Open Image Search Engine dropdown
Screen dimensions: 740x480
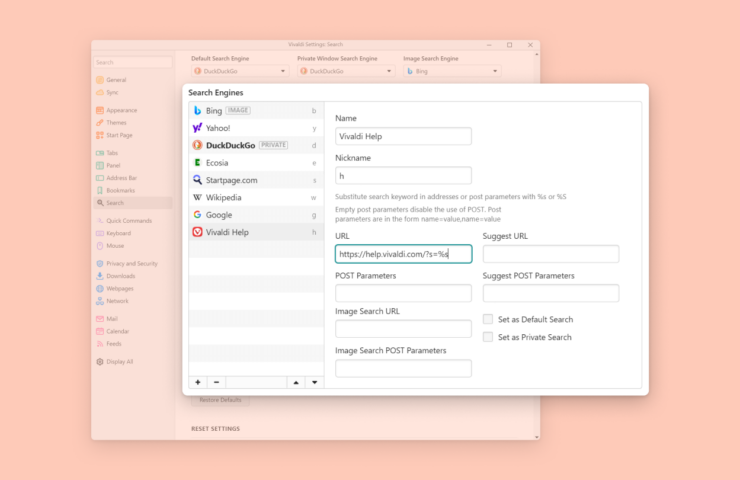[x=452, y=71]
